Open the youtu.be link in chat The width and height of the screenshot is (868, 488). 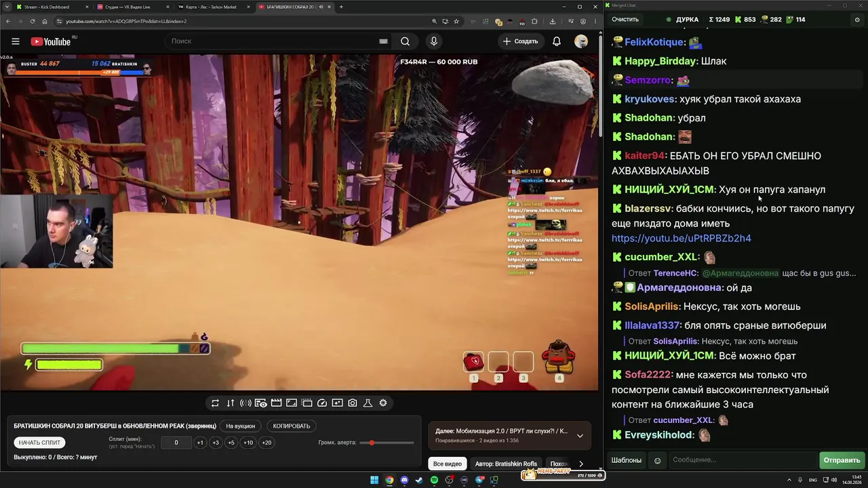tap(682, 239)
